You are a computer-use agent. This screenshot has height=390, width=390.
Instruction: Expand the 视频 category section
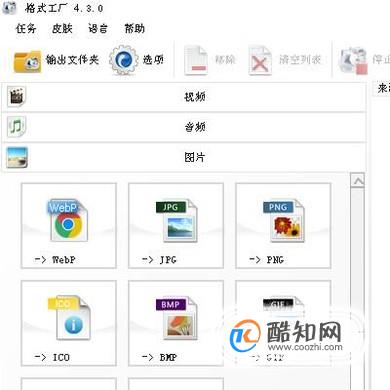184,97
